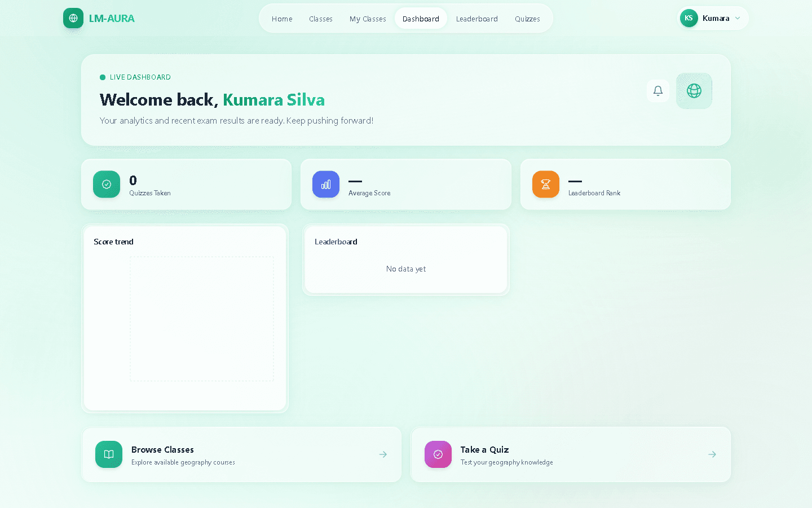The width and height of the screenshot is (812, 508).
Task: Click 'Test your geography knowledge' text
Action: click(506, 462)
